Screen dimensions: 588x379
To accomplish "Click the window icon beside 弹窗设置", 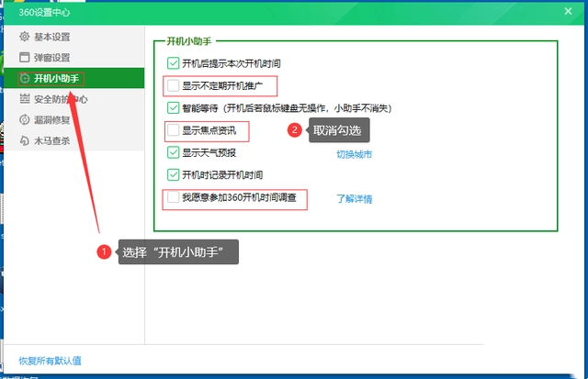I will point(25,57).
